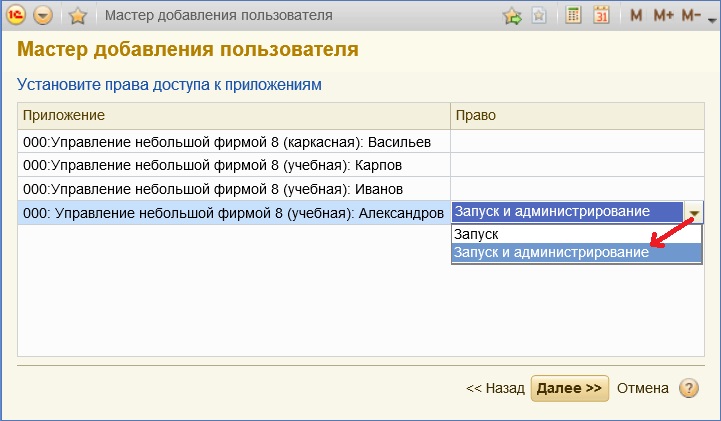Click the grayed-out star page icon

(539, 16)
